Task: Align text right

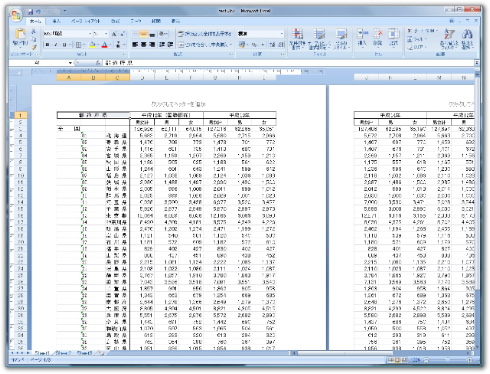Action: [152, 44]
